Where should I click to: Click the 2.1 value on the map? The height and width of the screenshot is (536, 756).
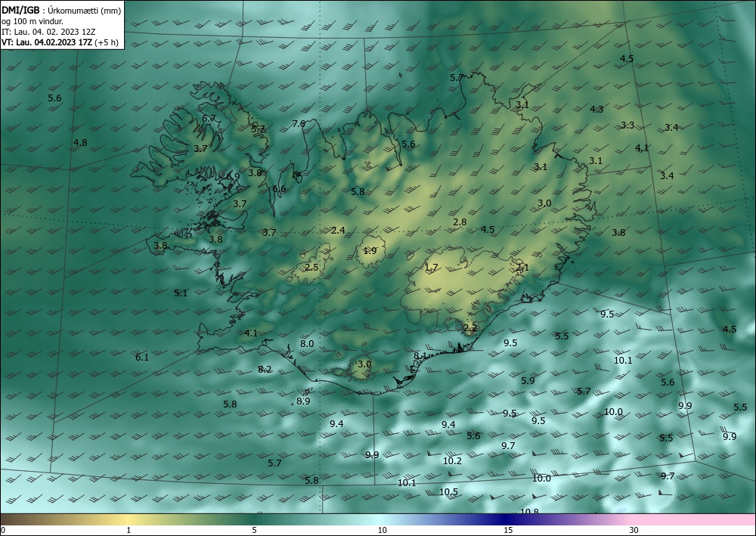click(x=522, y=267)
